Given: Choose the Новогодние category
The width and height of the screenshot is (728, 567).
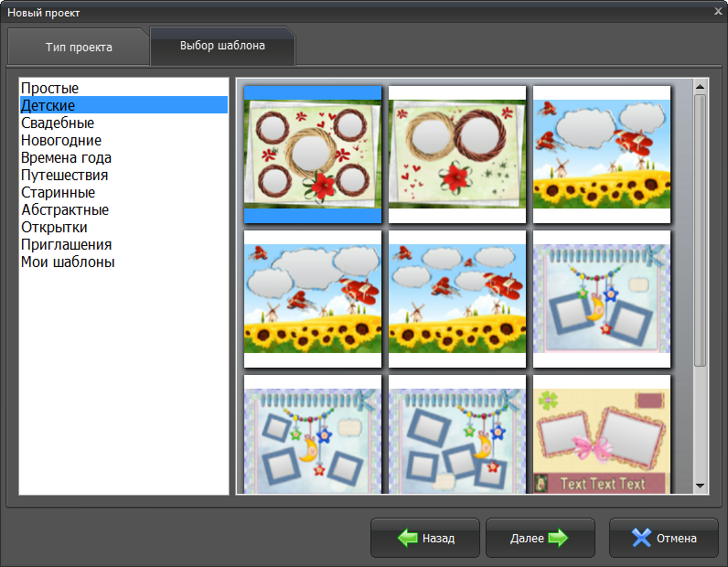Looking at the screenshot, I should (x=123, y=140).
